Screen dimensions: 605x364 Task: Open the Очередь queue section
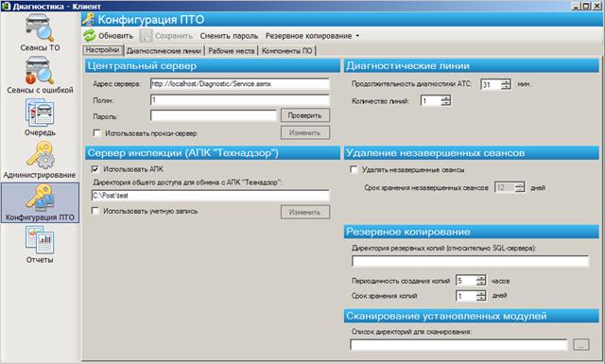40,118
